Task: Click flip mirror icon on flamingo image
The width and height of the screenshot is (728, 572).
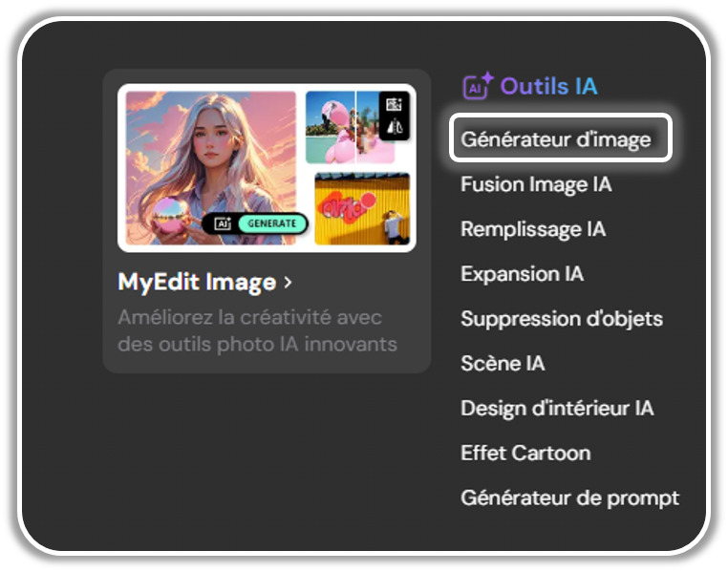Action: (395, 126)
